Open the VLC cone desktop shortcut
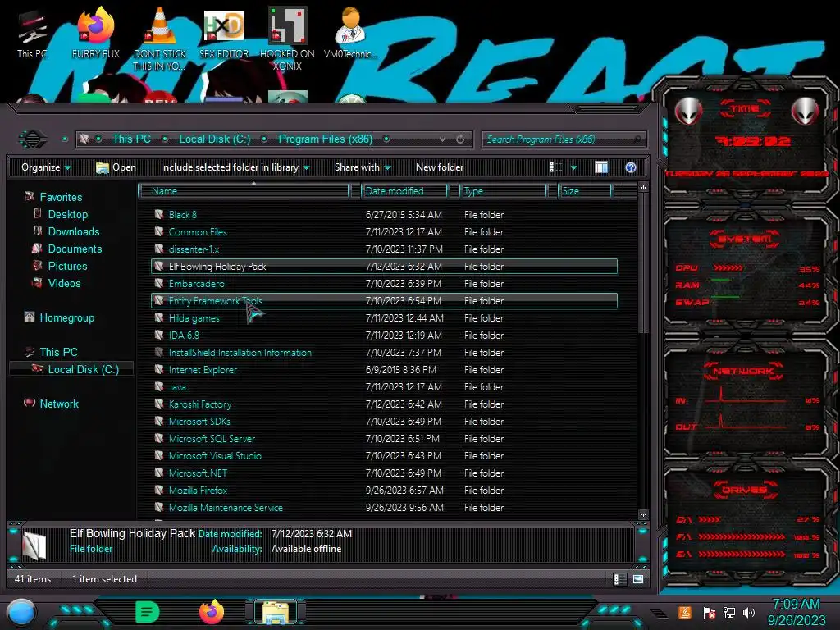 [x=159, y=39]
